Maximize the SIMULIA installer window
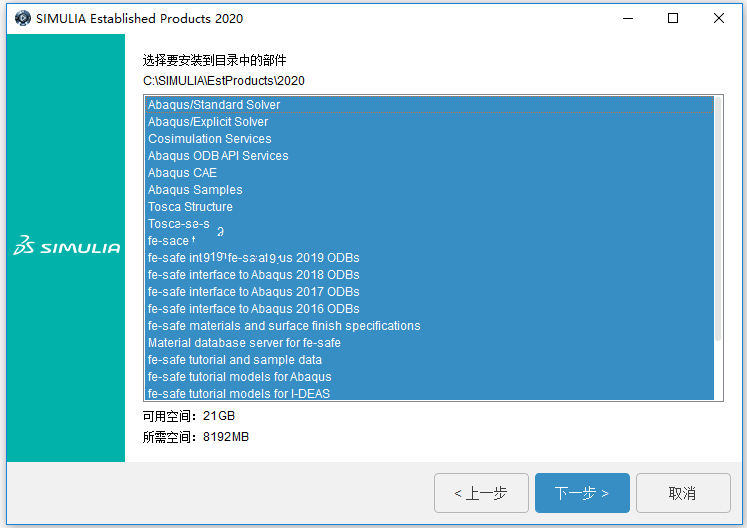 point(673,18)
